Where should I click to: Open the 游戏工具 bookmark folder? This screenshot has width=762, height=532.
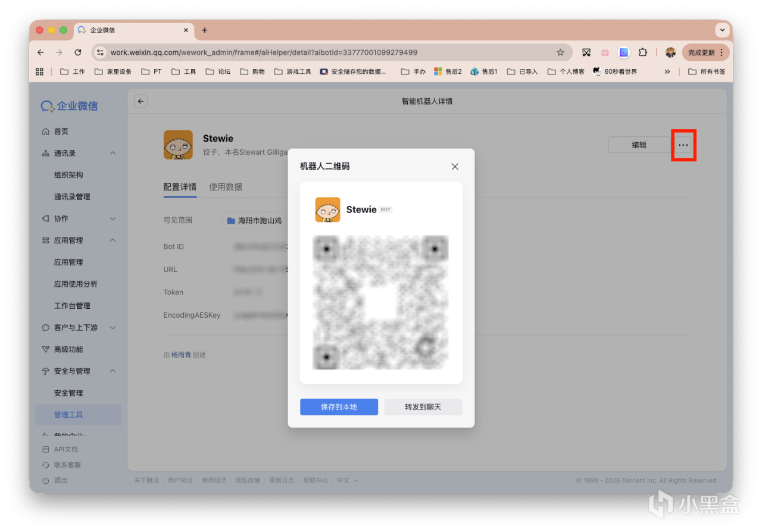coord(293,71)
